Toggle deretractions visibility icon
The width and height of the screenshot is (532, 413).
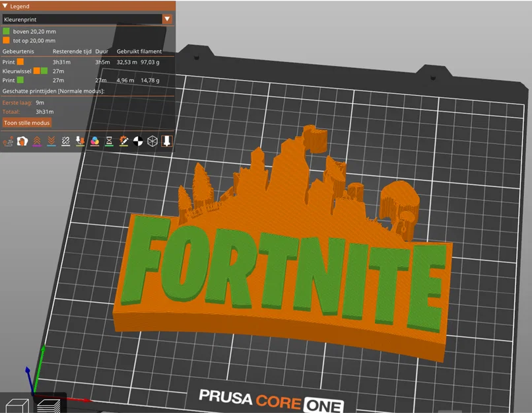click(x=51, y=141)
